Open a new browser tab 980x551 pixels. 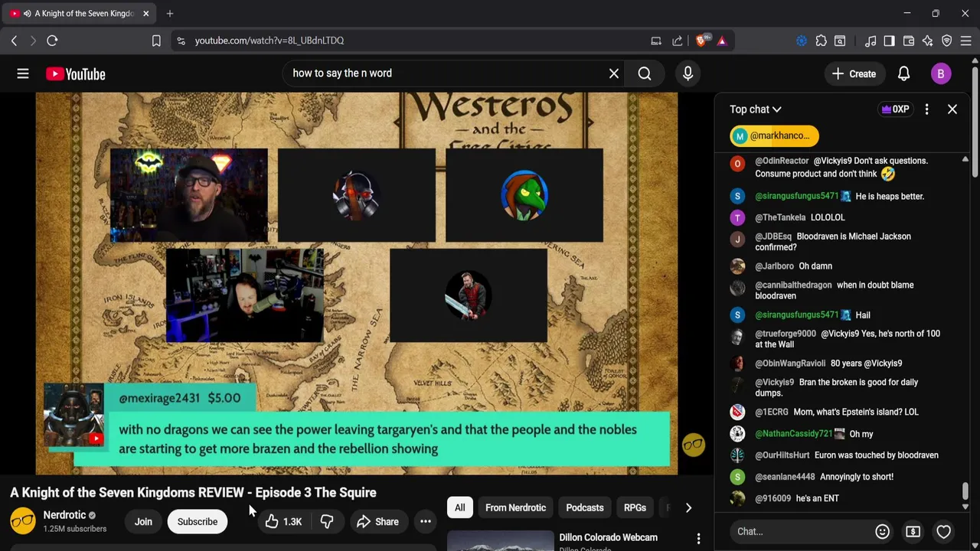tap(170, 13)
